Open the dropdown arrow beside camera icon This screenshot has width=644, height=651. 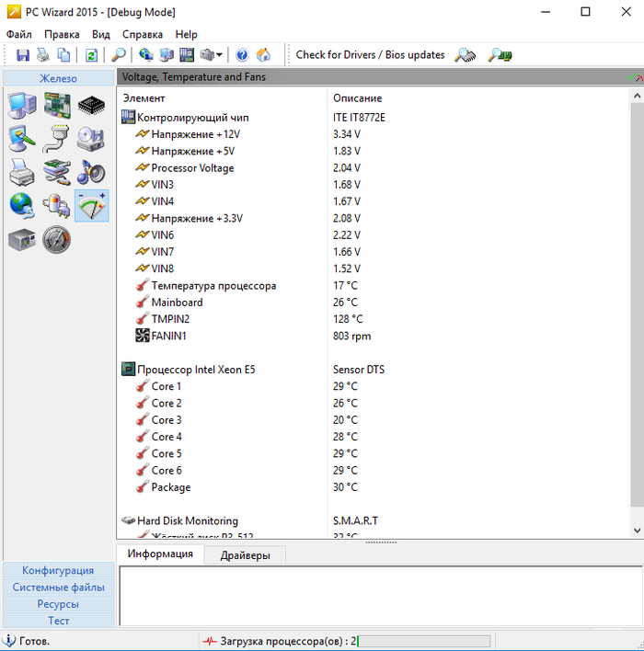pyautogui.click(x=220, y=55)
